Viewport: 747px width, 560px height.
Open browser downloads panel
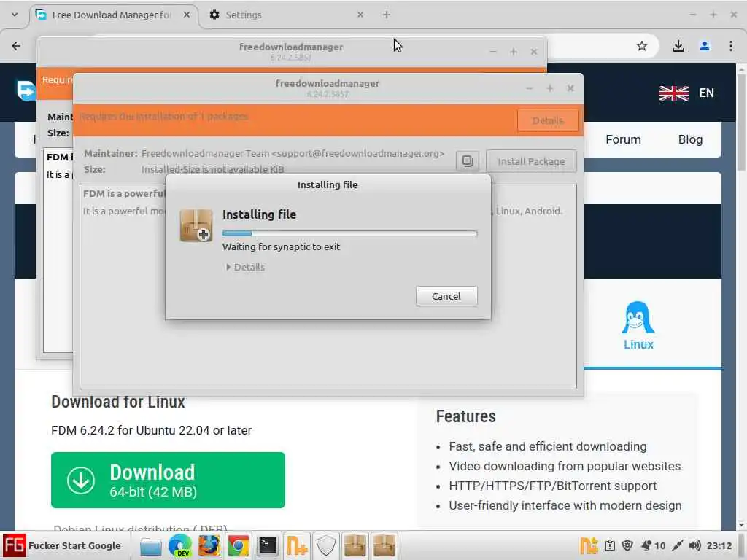point(678,46)
